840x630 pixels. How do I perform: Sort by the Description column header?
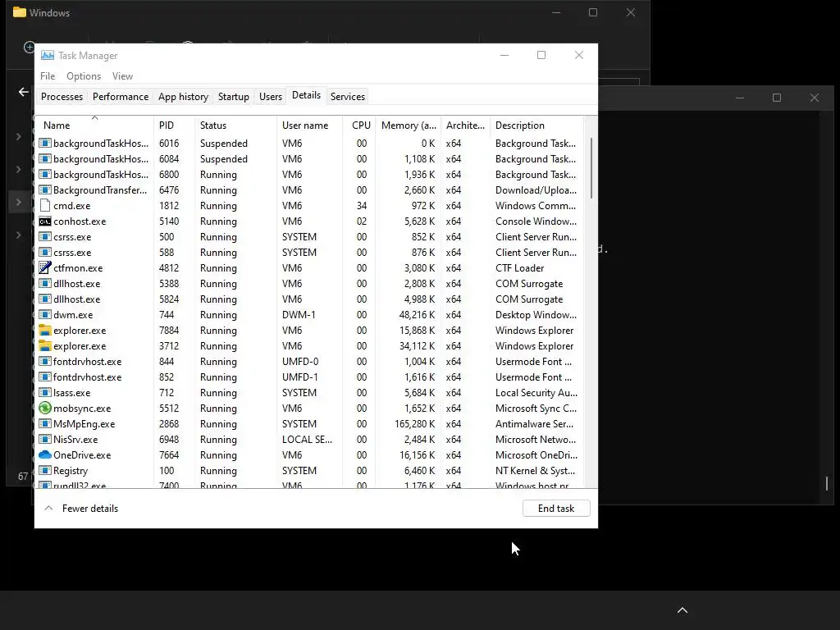point(536,126)
